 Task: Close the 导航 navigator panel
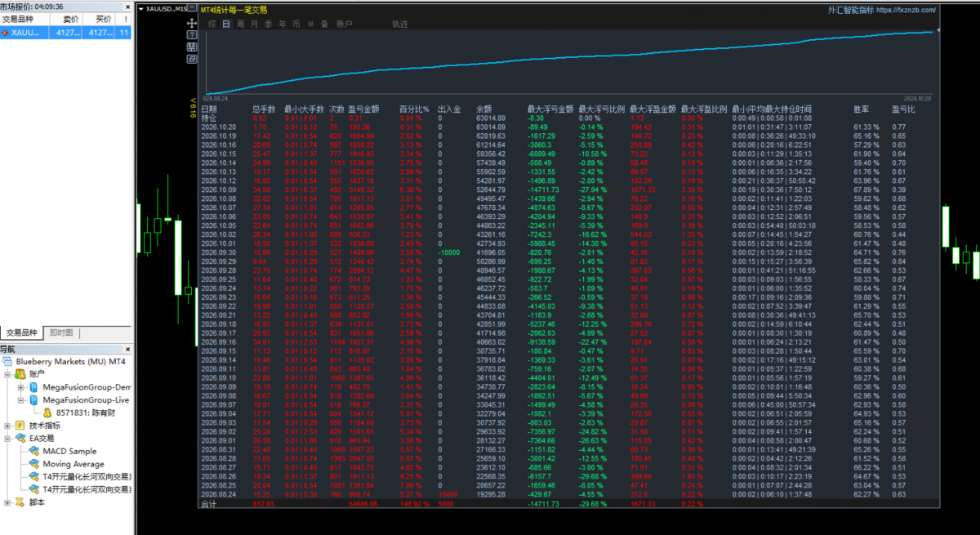(127, 349)
